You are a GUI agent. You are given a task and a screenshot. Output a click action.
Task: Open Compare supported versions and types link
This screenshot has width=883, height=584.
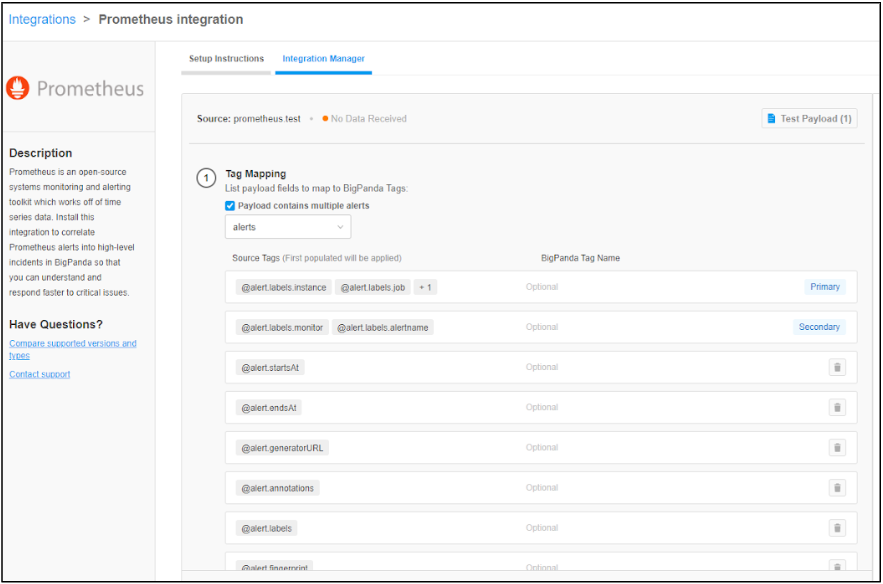(73, 349)
